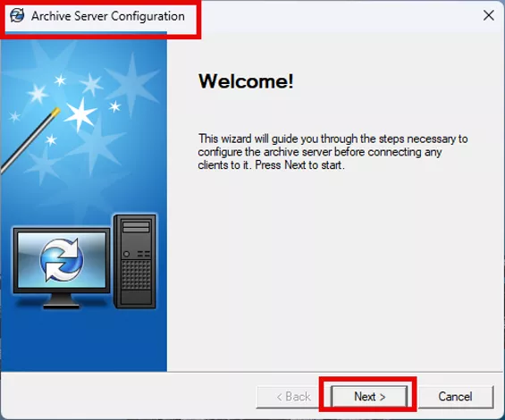The height and width of the screenshot is (420, 505).
Task: Click the Archive Server Configuration title text
Action: tap(108, 16)
